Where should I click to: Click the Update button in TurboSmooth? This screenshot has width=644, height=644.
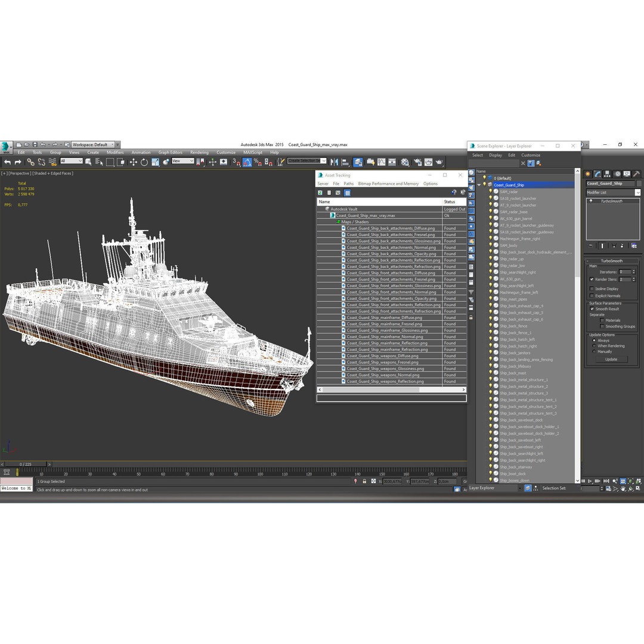[611, 360]
